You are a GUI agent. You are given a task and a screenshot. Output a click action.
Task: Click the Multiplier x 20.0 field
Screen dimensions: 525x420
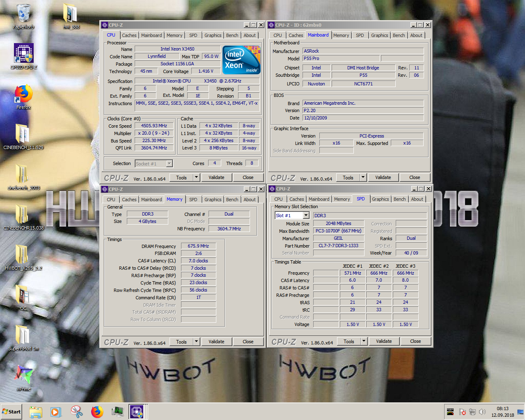[x=154, y=133]
